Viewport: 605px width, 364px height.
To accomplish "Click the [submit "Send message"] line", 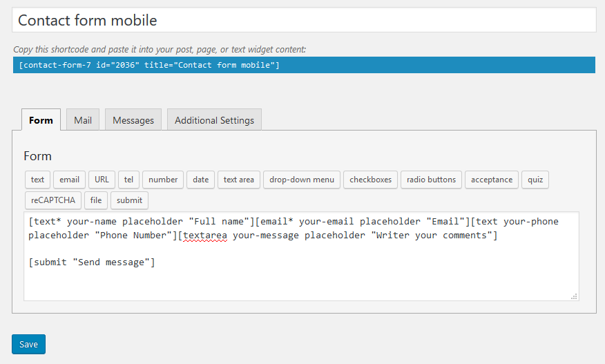I will point(92,262).
